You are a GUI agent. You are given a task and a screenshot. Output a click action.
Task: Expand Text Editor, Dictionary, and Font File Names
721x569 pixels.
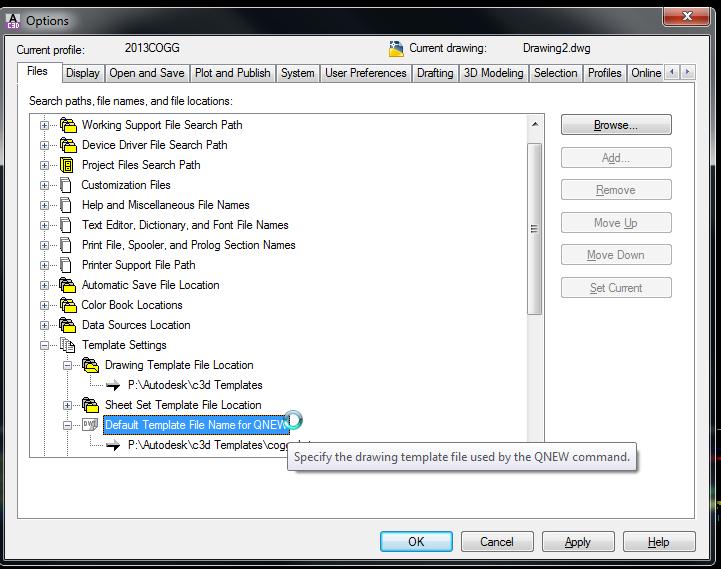[x=44, y=225]
